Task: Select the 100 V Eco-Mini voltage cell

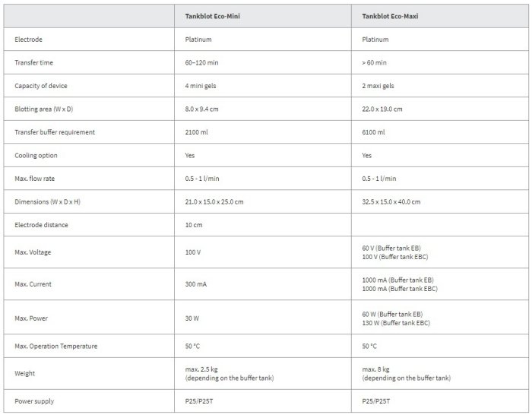Action: tap(194, 251)
